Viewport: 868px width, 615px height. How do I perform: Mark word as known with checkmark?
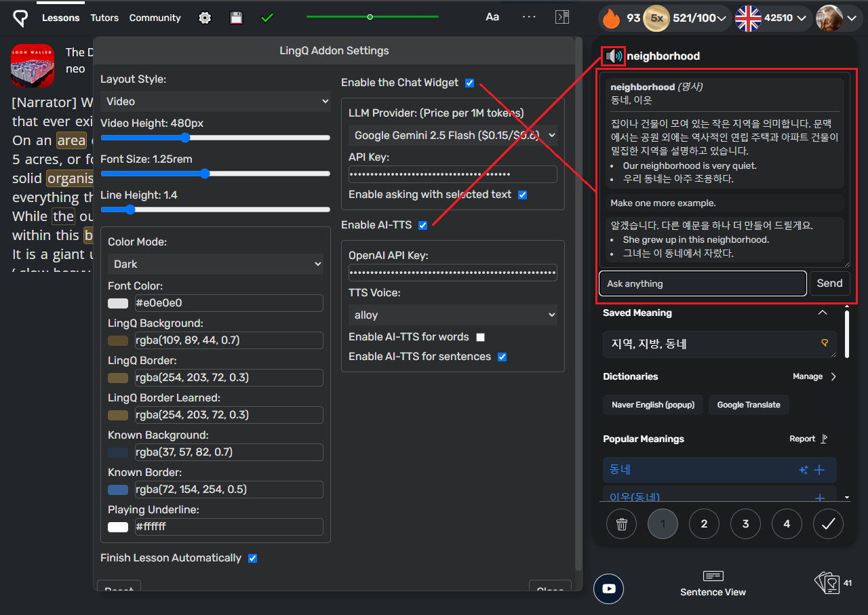[828, 523]
